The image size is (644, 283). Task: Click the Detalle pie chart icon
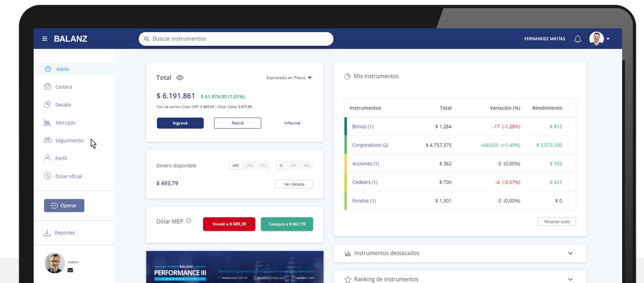coord(47,104)
